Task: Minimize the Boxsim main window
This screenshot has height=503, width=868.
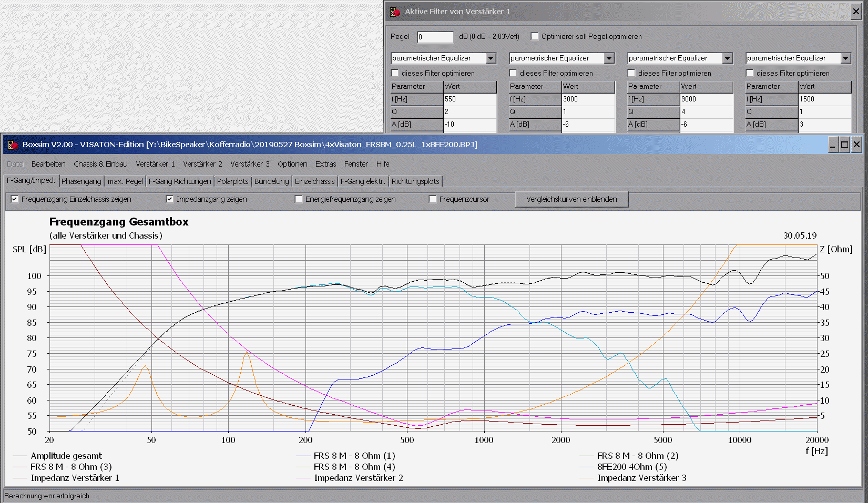Action: (833, 145)
